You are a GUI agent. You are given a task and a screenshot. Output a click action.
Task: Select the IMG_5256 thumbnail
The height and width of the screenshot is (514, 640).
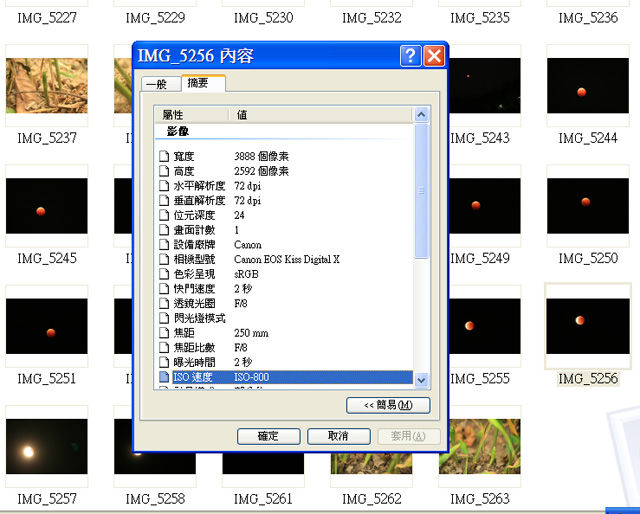[x=588, y=326]
